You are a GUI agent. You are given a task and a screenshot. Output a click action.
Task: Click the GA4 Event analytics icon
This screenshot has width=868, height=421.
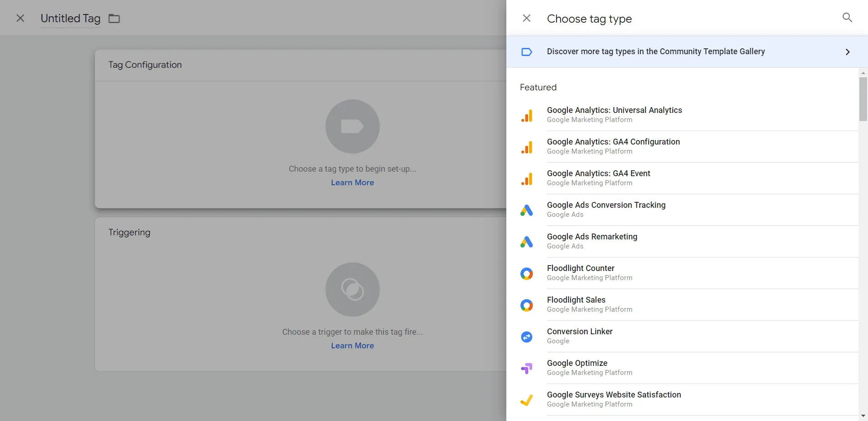tap(527, 178)
